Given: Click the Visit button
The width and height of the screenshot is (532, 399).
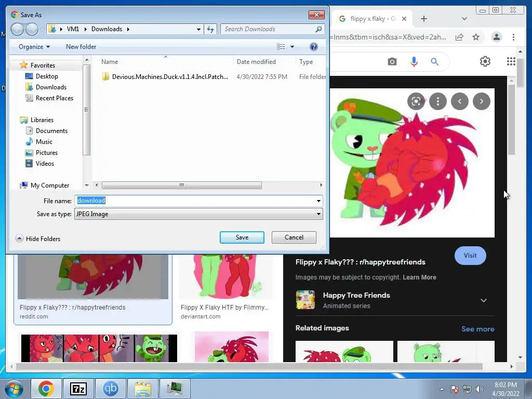Looking at the screenshot, I should coord(470,256).
